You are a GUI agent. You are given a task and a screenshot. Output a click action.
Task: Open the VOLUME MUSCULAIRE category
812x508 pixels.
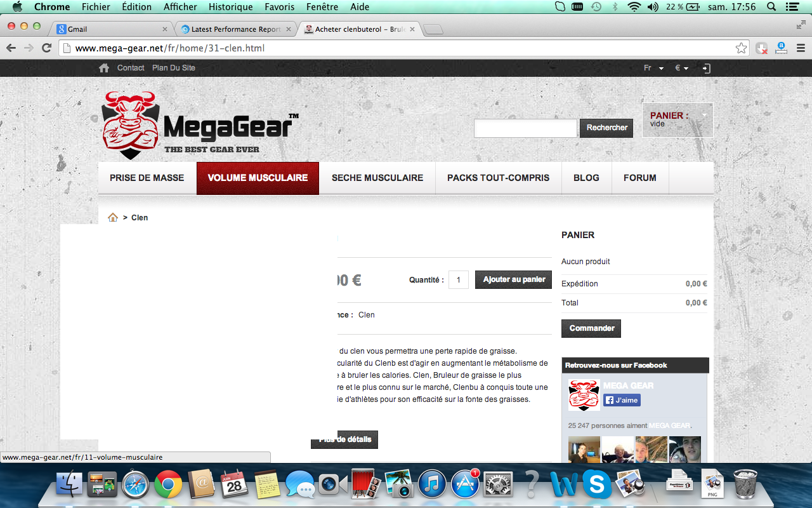(258, 178)
